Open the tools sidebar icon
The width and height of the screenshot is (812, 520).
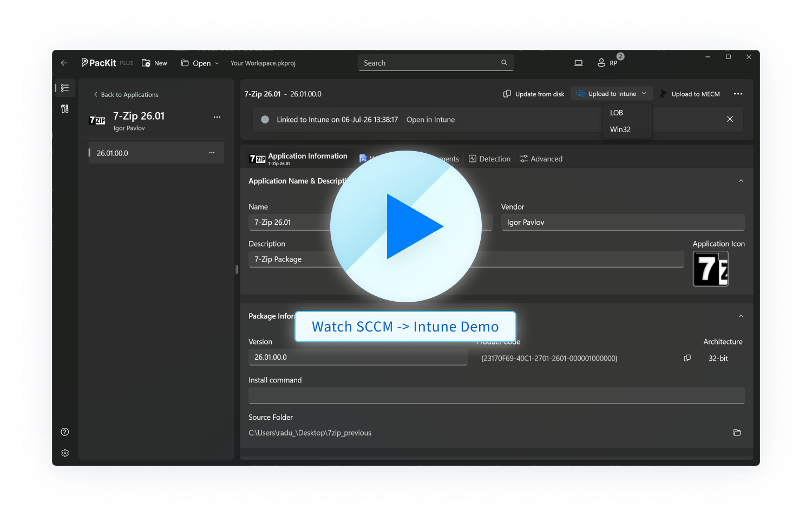65,109
